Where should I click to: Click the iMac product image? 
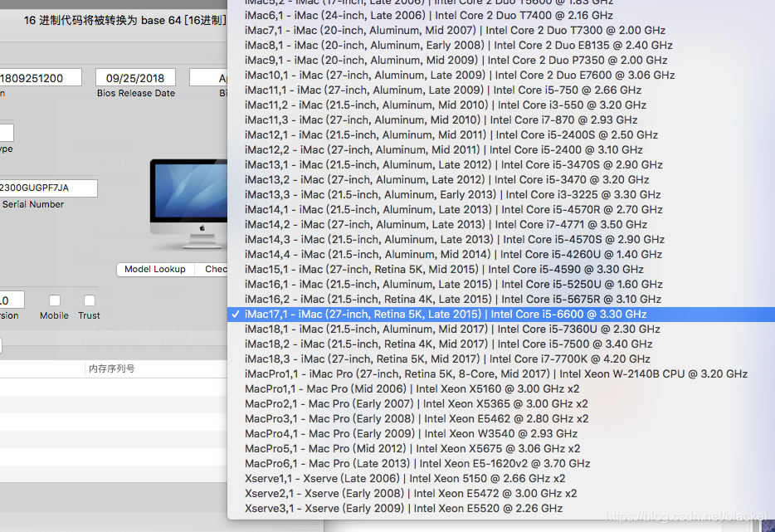189,203
